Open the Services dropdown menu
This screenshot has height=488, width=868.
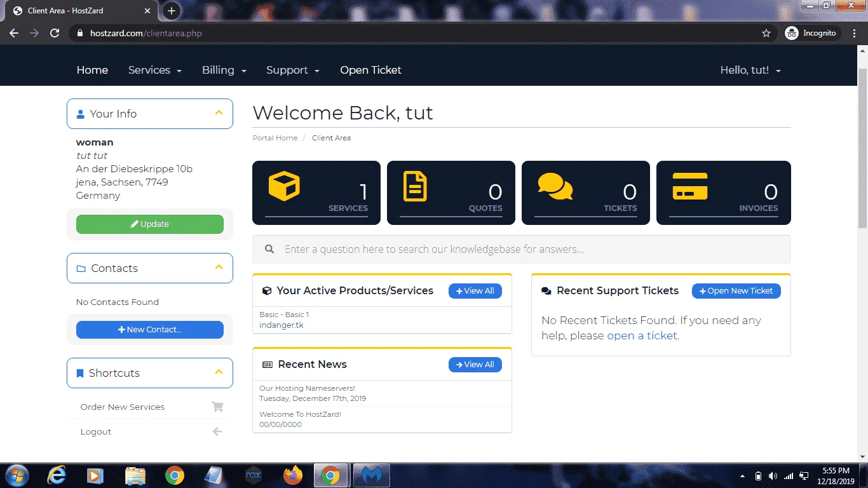click(155, 70)
